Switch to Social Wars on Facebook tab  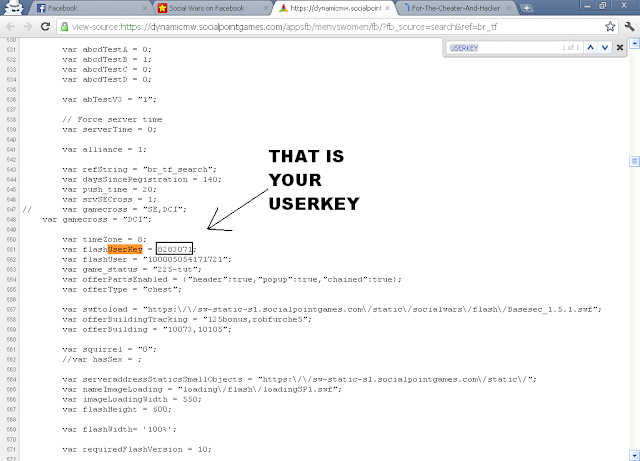click(x=212, y=8)
